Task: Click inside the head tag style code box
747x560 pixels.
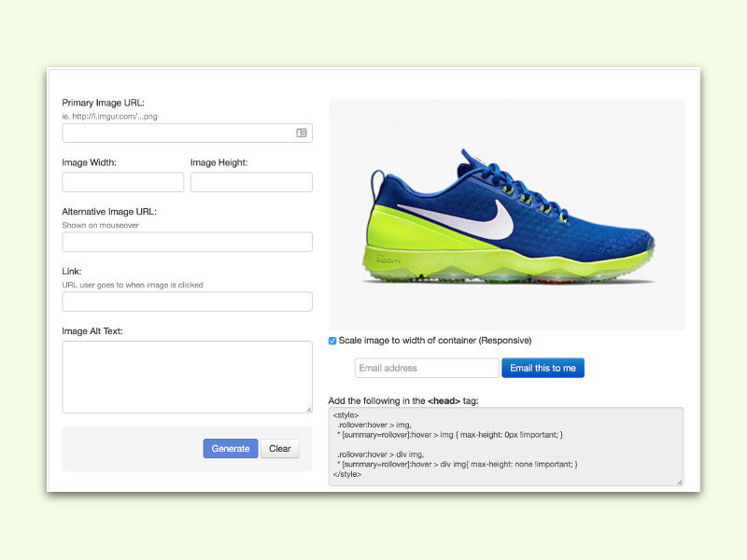Action: point(506,447)
